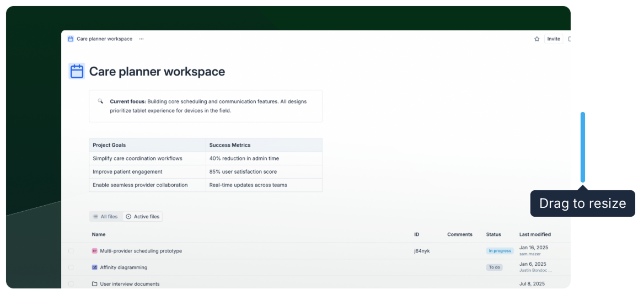The width and height of the screenshot is (644, 300).
Task: Click the Care planner workspace page title
Action: coord(157,72)
